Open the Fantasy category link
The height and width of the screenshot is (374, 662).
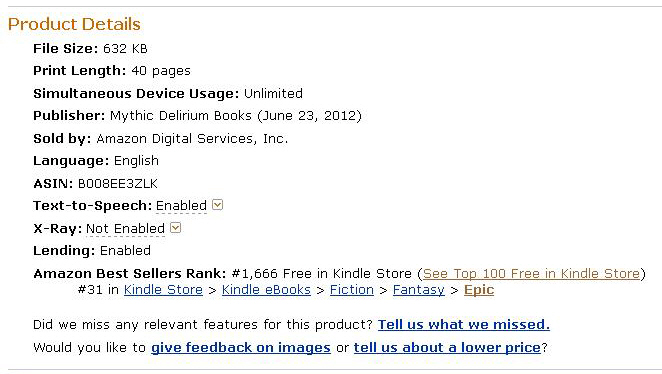419,290
